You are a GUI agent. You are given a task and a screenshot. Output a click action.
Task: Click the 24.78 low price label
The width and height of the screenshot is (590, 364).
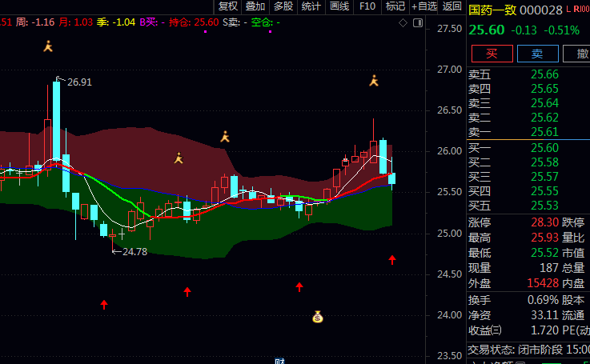click(134, 251)
